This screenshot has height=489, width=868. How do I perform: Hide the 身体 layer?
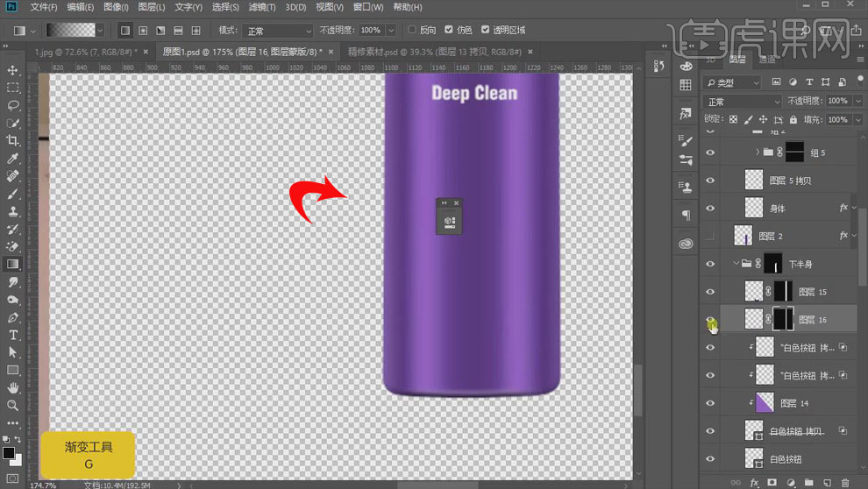711,208
